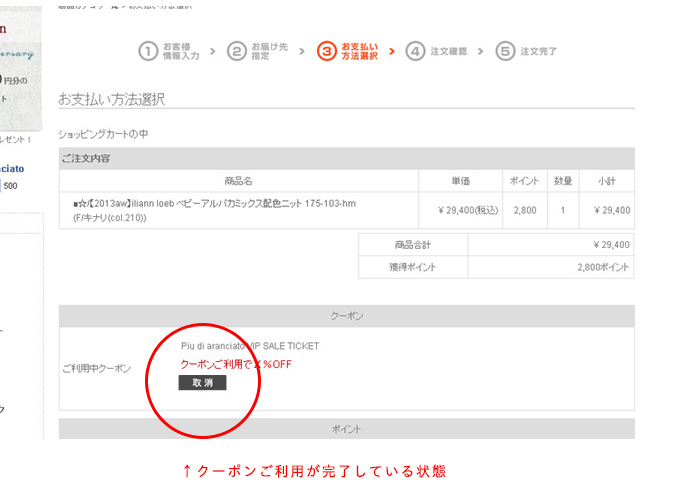
Task: Click the orange step 3 circle icon
Action: click(326, 51)
